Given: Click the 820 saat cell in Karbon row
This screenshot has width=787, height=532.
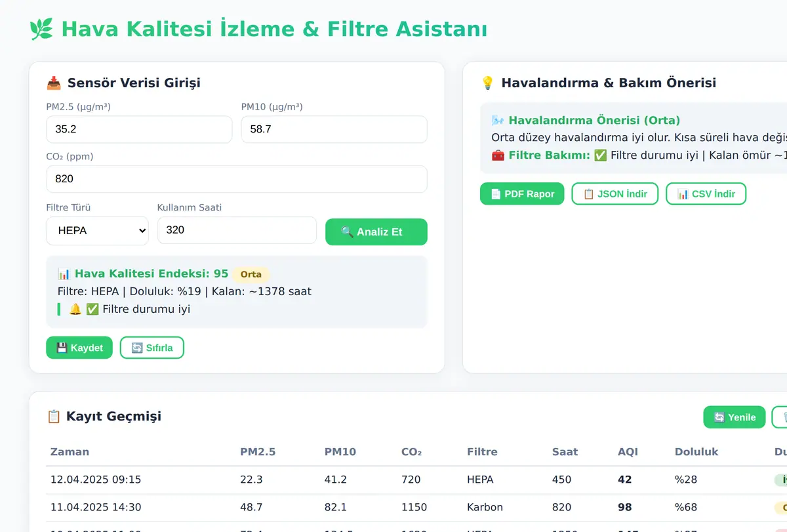Looking at the screenshot, I should pos(562,507).
